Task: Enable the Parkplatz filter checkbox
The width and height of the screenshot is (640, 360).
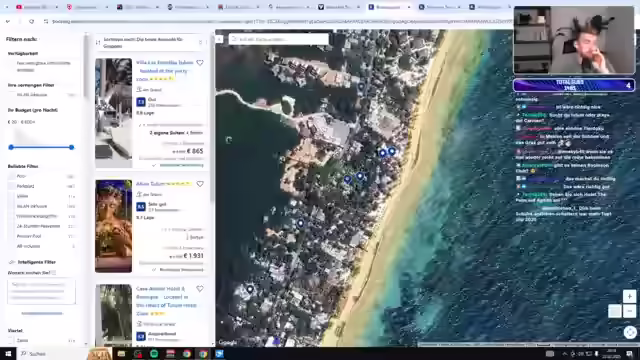Action: click(11, 186)
